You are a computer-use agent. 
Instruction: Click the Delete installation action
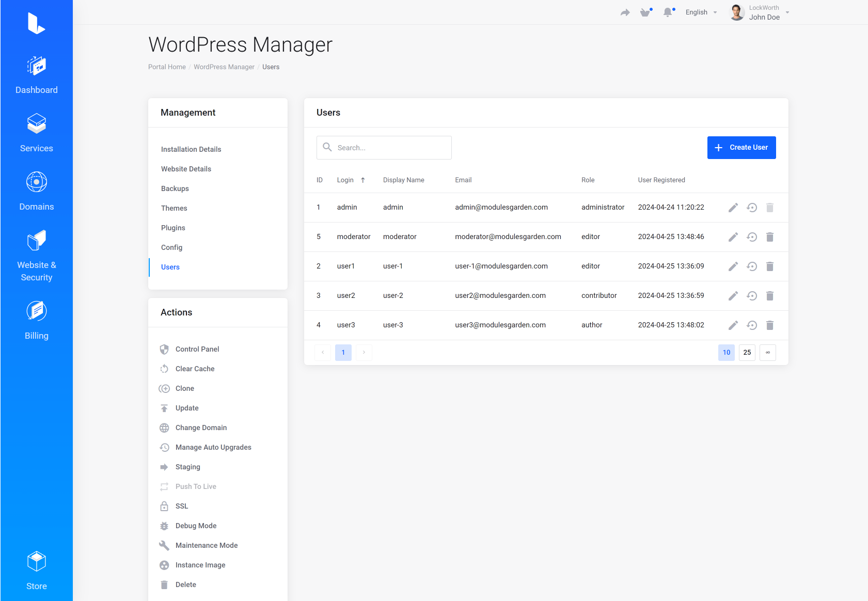(178, 585)
